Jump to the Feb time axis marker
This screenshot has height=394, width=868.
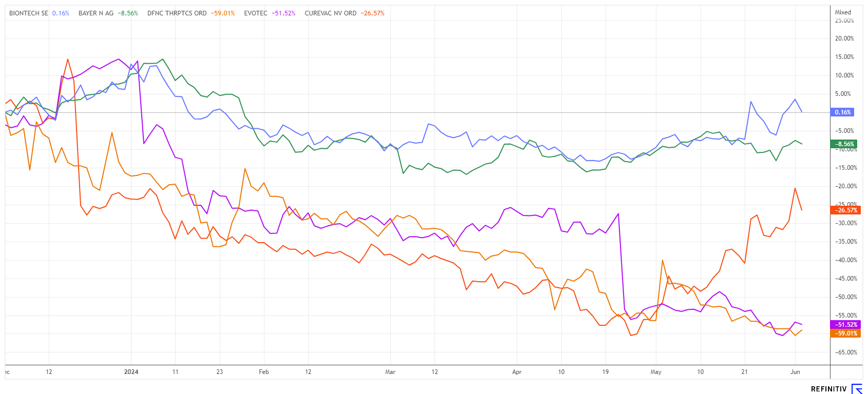pyautogui.click(x=263, y=372)
